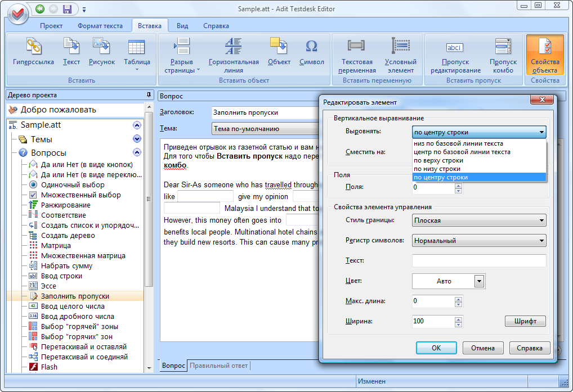Click the Текст input field in dialog
Viewport: 573px width, 392px height.
[x=479, y=260]
